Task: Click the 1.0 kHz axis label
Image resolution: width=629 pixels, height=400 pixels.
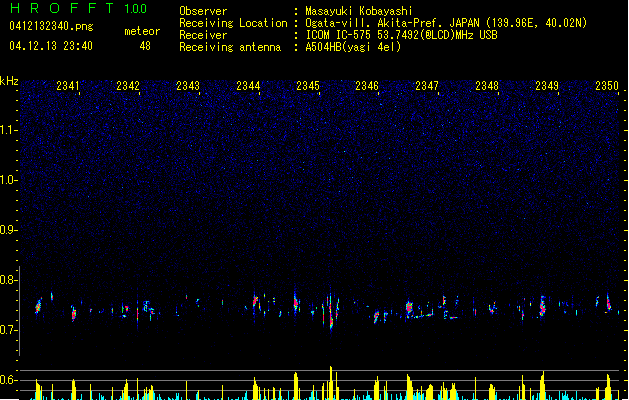Action: pos(8,180)
